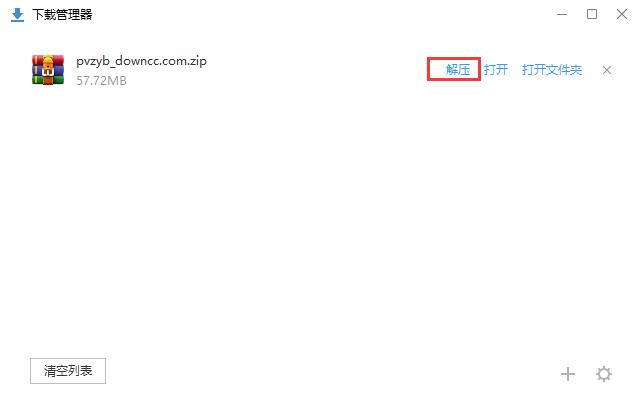Add a new download with plus icon

tap(567, 374)
